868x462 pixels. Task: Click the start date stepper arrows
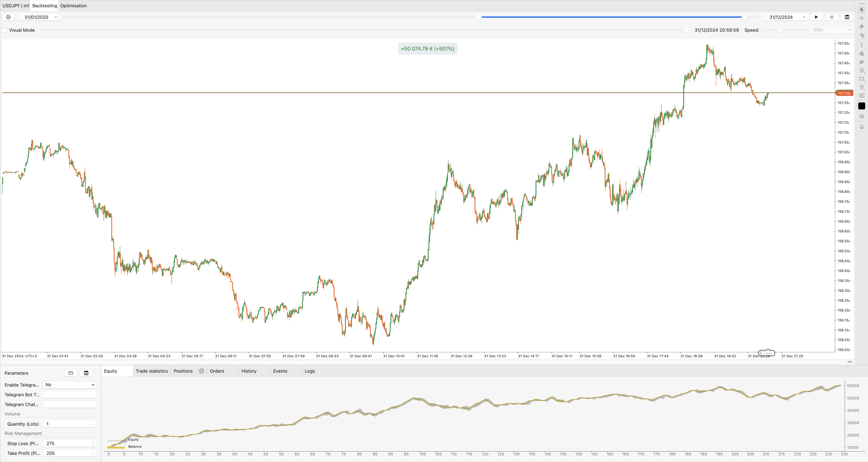tap(21, 17)
